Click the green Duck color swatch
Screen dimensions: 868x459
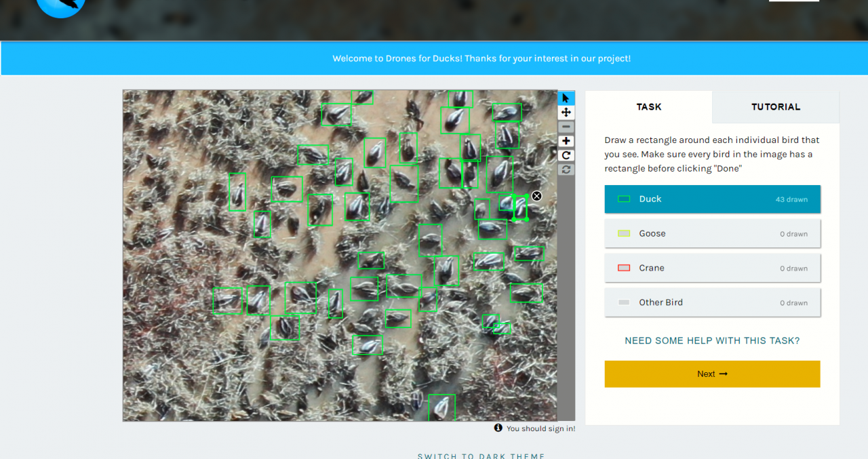(x=624, y=199)
